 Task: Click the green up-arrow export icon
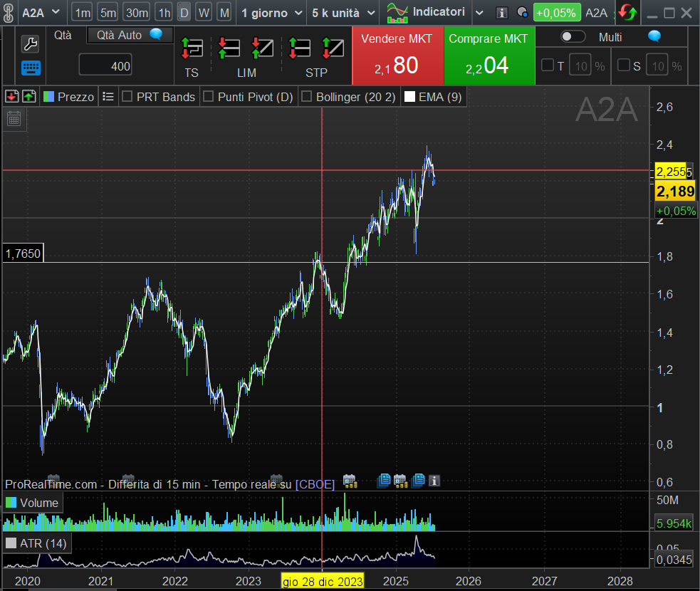point(28,97)
